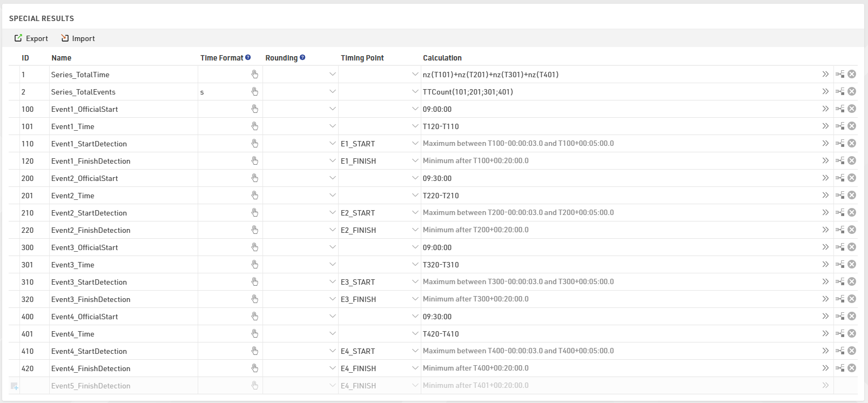The height and width of the screenshot is (403, 868).
Task: Delete the Event2_FinishDetection row
Action: pyautogui.click(x=852, y=230)
